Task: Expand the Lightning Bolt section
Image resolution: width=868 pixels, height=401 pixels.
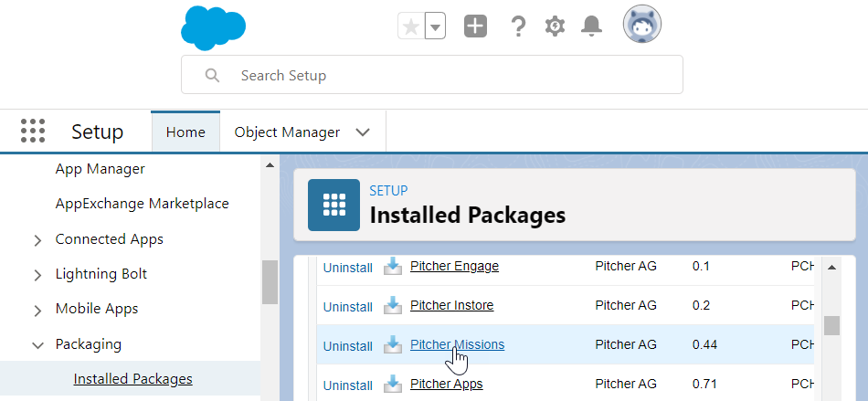Action: tap(37, 275)
